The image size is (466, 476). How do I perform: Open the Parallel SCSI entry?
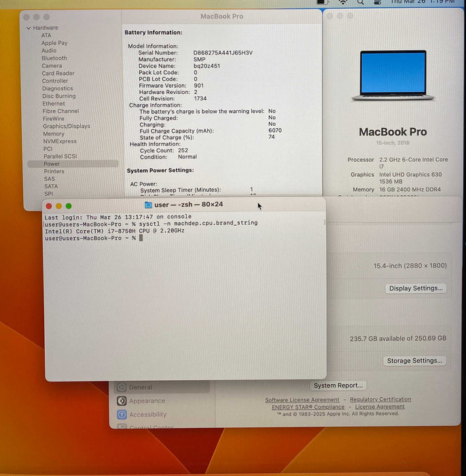point(60,156)
